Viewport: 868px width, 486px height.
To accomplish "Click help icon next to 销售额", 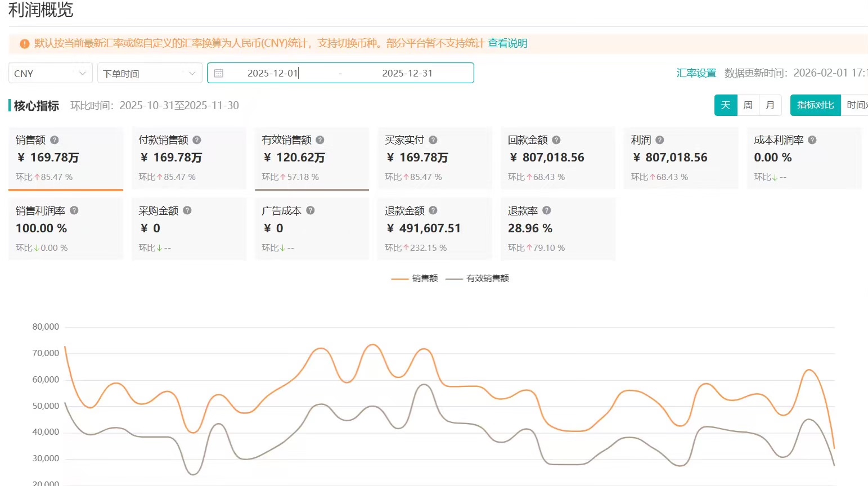I will [55, 140].
